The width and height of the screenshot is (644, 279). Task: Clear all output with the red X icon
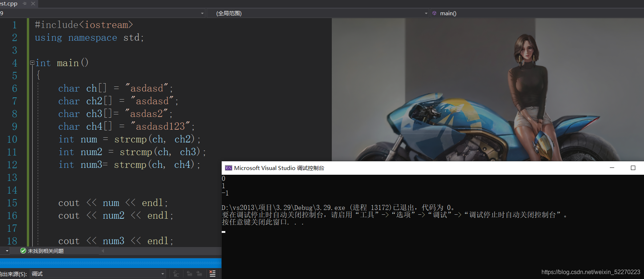coord(213,274)
